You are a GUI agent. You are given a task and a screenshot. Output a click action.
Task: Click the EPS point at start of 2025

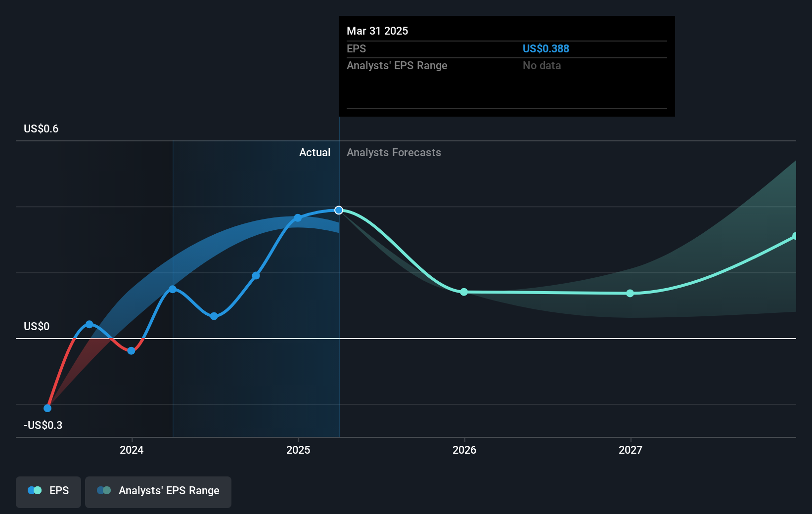point(298,218)
